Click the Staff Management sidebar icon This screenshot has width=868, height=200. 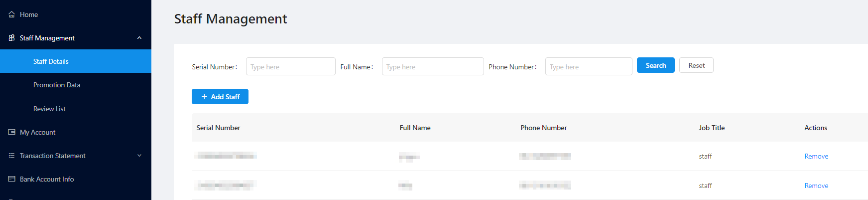[11, 38]
